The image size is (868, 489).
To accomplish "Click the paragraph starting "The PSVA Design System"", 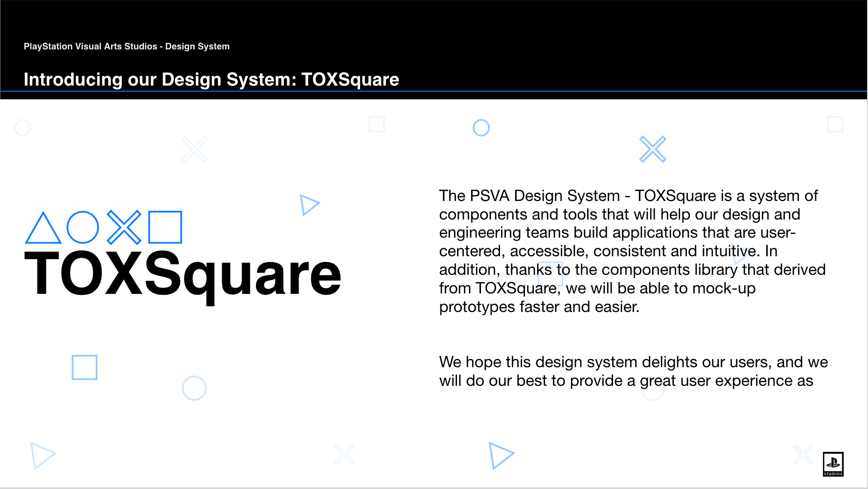I will pos(632,251).
